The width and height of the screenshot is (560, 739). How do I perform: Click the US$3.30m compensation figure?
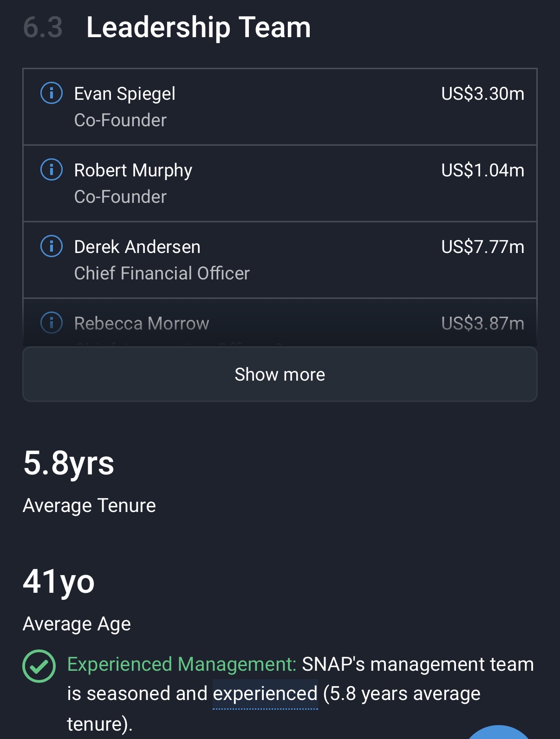(x=482, y=94)
